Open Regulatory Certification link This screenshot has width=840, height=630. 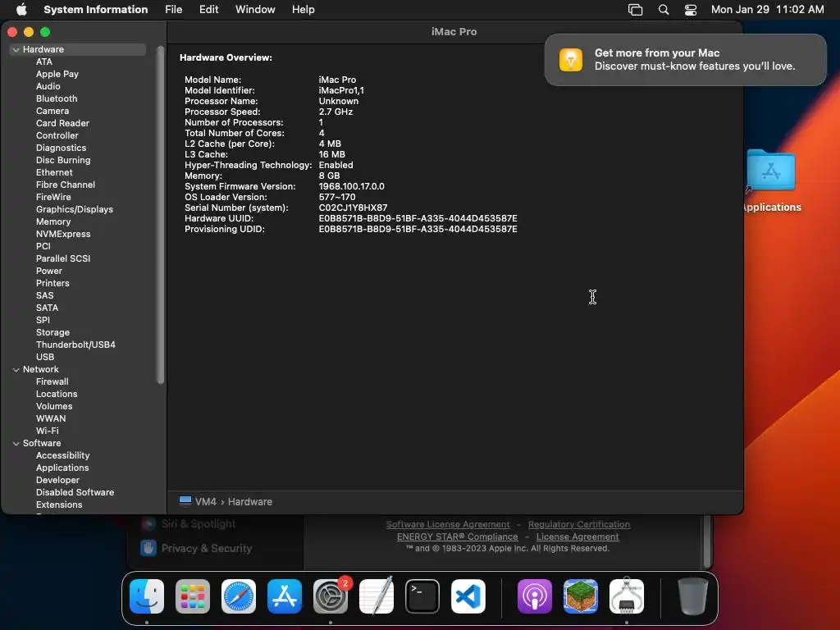(578, 524)
